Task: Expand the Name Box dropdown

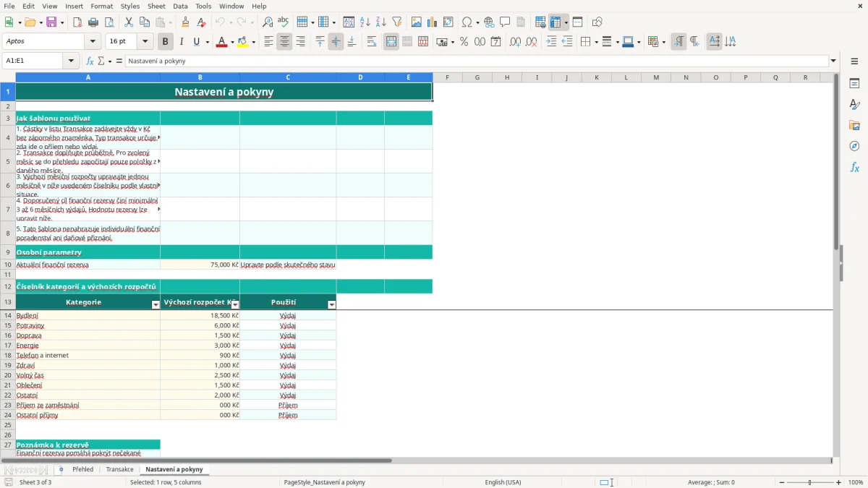Action: pos(72,61)
